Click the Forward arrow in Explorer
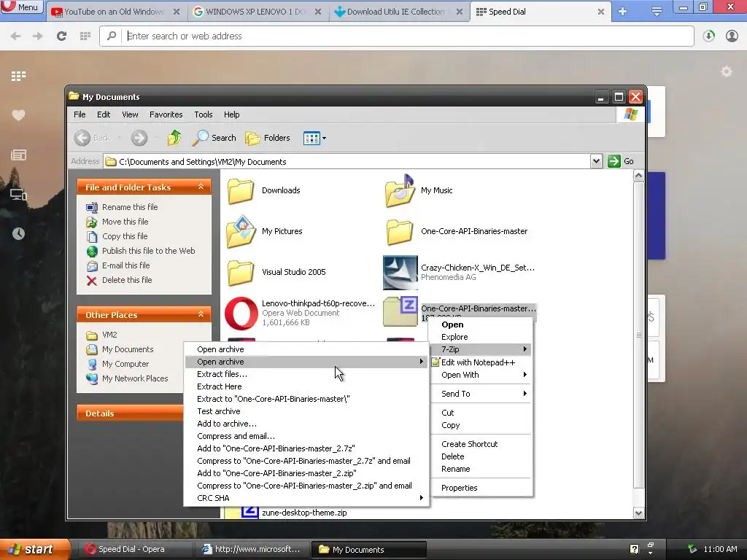747x560 pixels. click(139, 138)
